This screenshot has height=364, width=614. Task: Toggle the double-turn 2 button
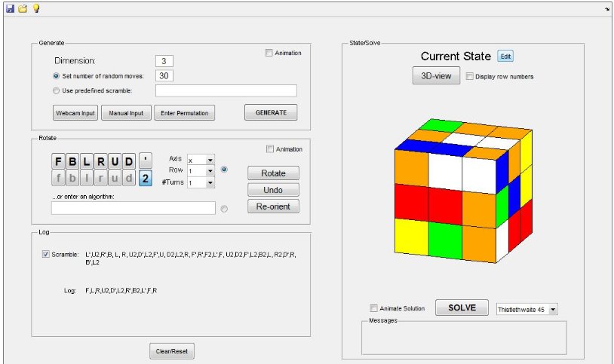[146, 179]
